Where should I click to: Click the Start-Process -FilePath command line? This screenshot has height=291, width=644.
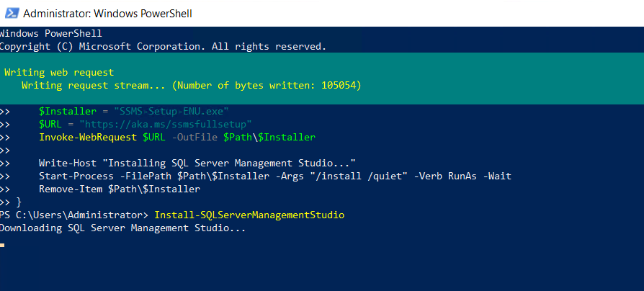coord(275,176)
